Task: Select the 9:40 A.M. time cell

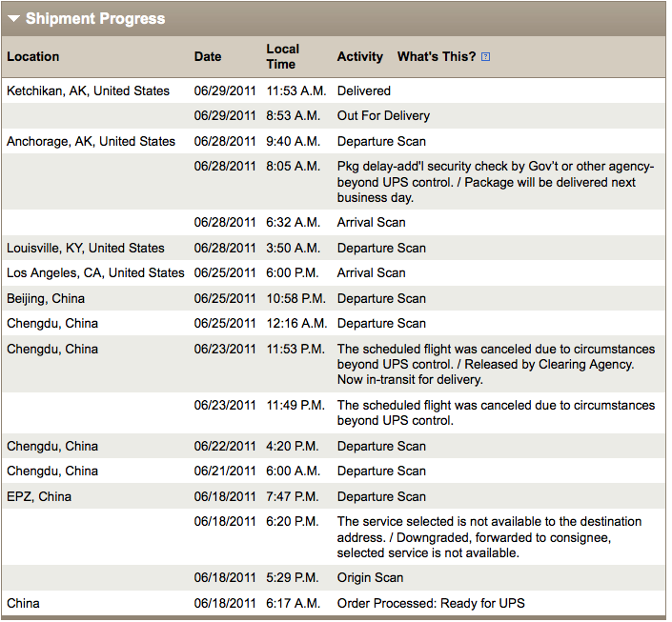Action: coord(294,141)
